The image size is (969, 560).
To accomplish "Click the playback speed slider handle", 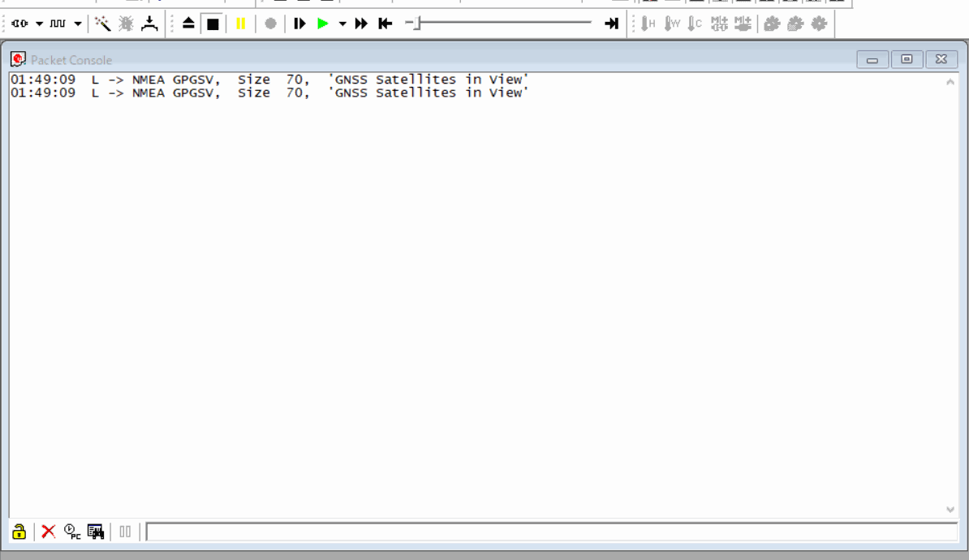I will 416,24.
